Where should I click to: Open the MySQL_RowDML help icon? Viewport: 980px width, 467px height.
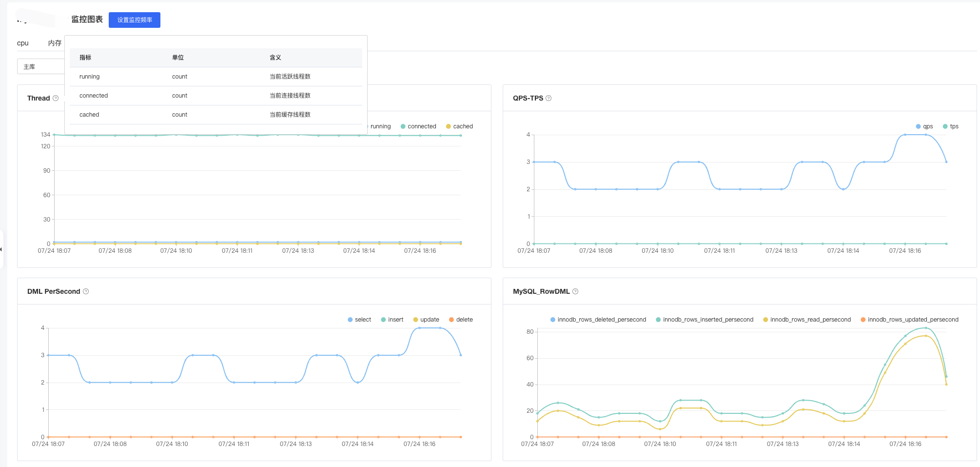(x=575, y=291)
